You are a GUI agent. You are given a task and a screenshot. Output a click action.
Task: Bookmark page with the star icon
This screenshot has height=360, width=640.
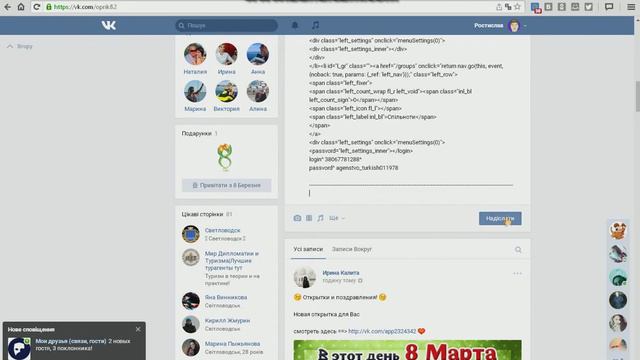click(517, 7)
